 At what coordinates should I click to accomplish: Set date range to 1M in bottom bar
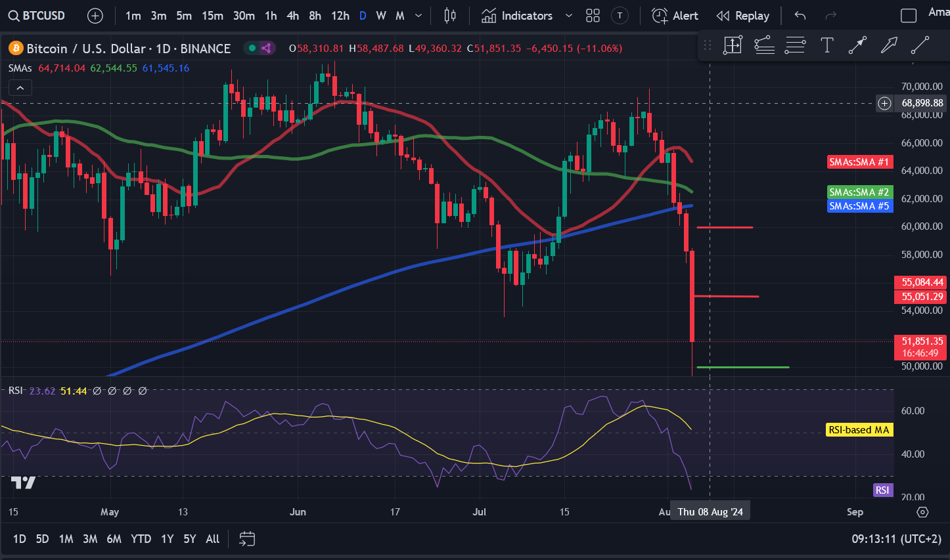[66, 539]
